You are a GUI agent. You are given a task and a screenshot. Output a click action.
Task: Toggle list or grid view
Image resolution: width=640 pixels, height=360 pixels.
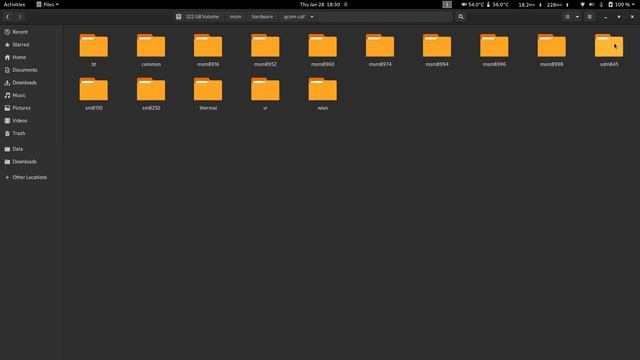pyautogui.click(x=567, y=17)
